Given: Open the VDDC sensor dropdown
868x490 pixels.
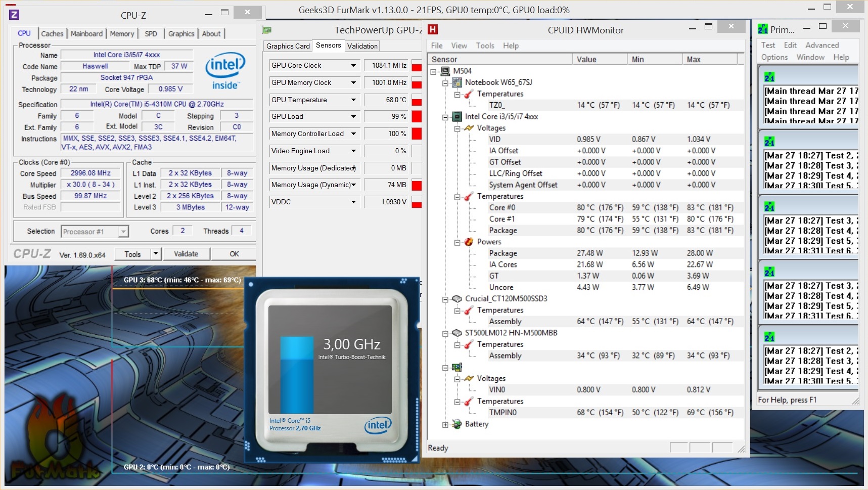Looking at the screenshot, I should click(353, 202).
